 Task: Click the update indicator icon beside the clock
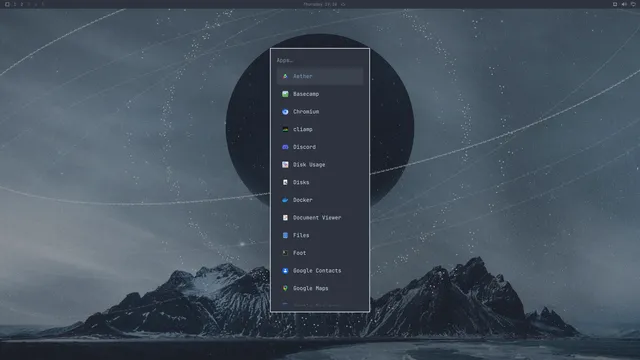[343, 4]
